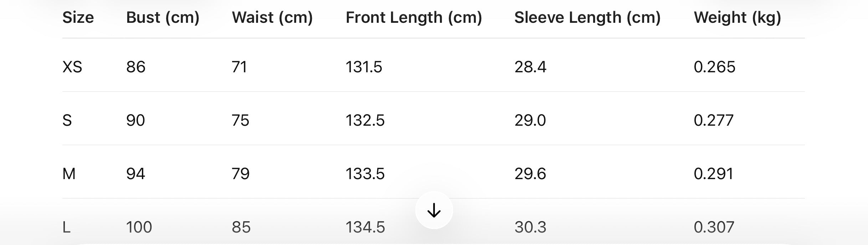Click the S weight value 0.277
This screenshot has width=868, height=245.
[714, 120]
